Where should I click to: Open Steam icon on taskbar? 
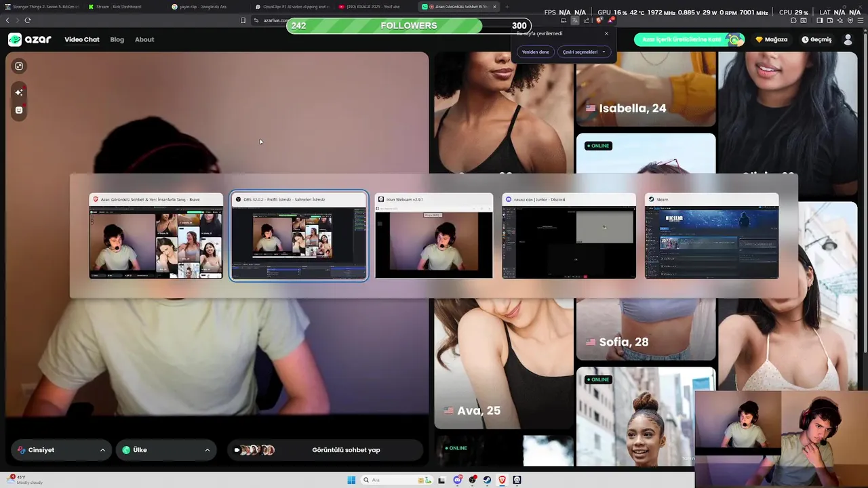[x=488, y=480]
